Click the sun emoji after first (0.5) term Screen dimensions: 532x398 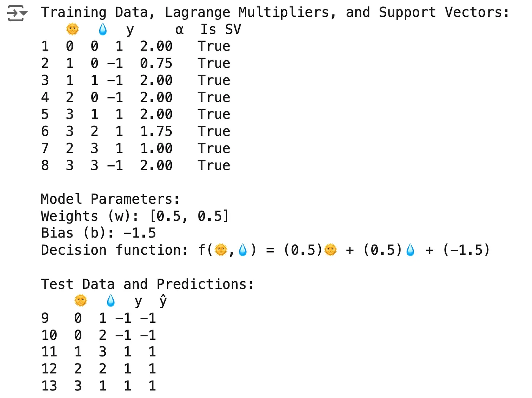tap(331, 250)
